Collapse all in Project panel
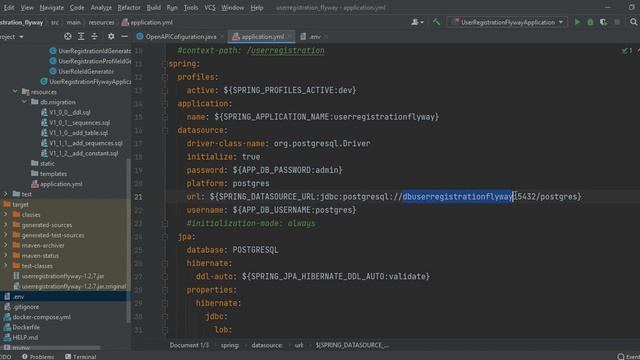 coord(94,37)
